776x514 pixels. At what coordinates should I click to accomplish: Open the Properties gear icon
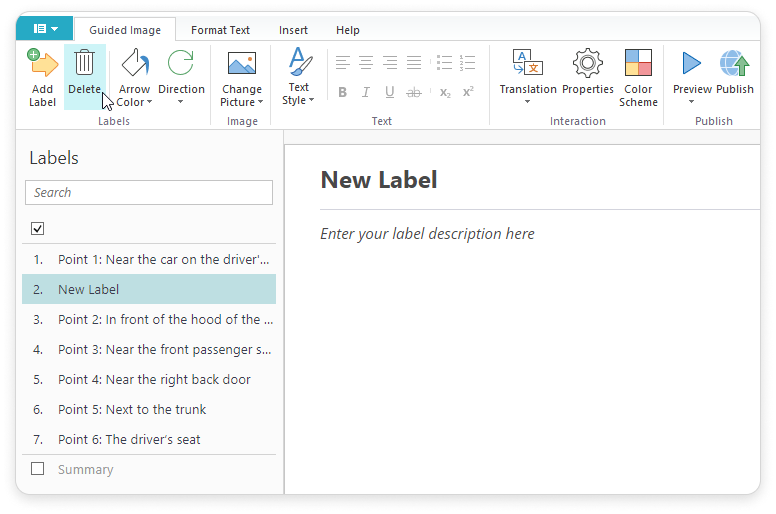pyautogui.click(x=587, y=66)
